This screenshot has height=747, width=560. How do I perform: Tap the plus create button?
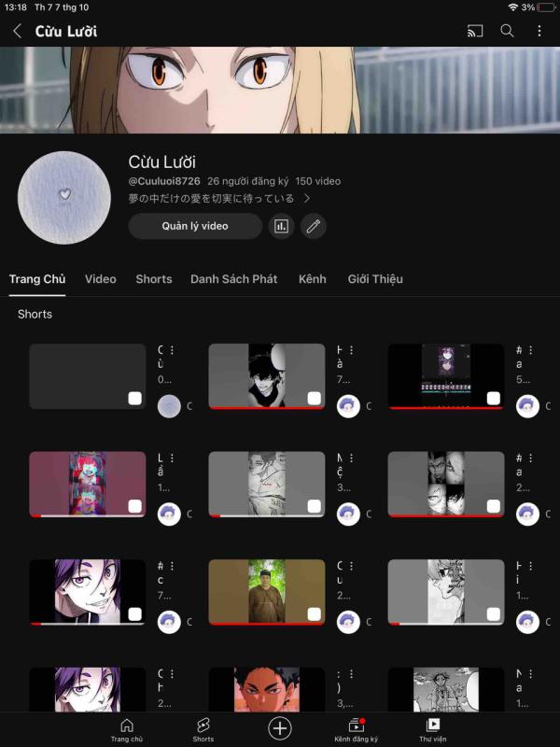point(280,728)
